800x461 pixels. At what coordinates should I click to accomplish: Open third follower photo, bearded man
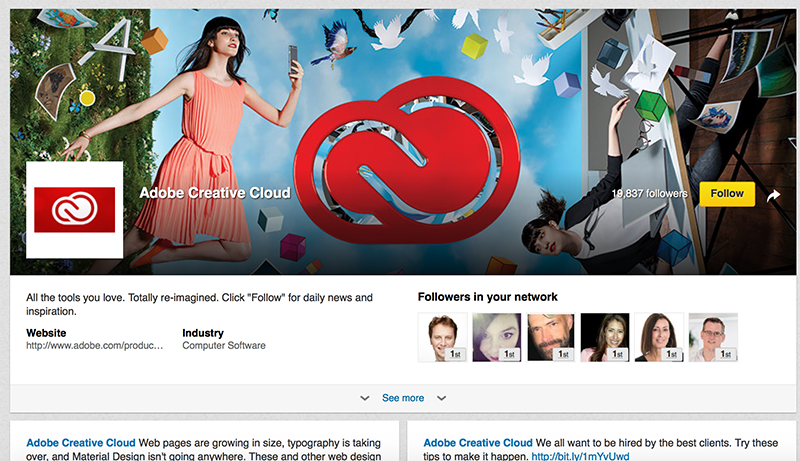click(551, 337)
